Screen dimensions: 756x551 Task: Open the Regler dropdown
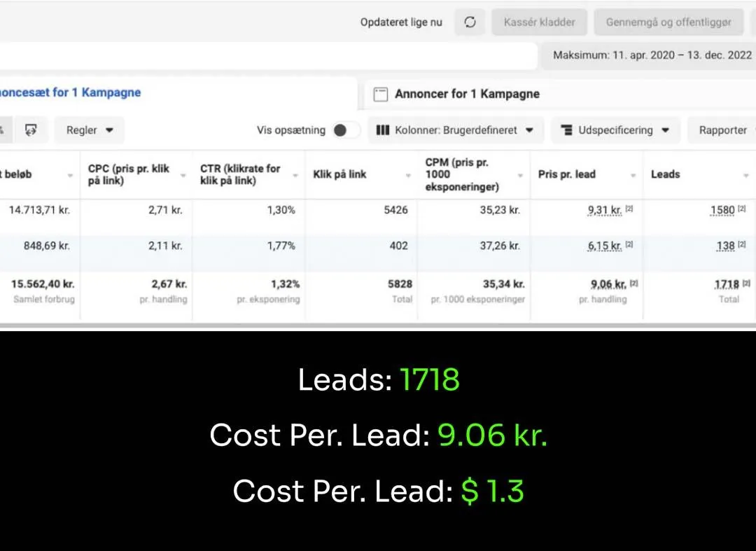pos(89,130)
